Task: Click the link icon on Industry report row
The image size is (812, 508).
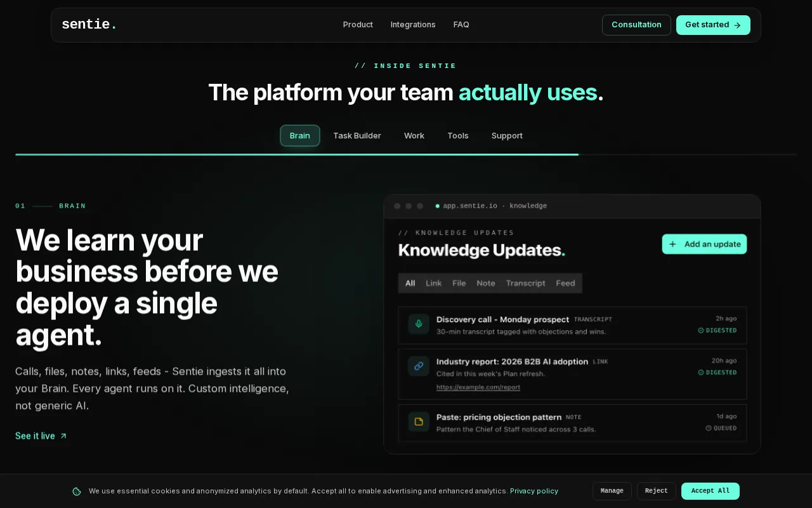Action: point(419,366)
